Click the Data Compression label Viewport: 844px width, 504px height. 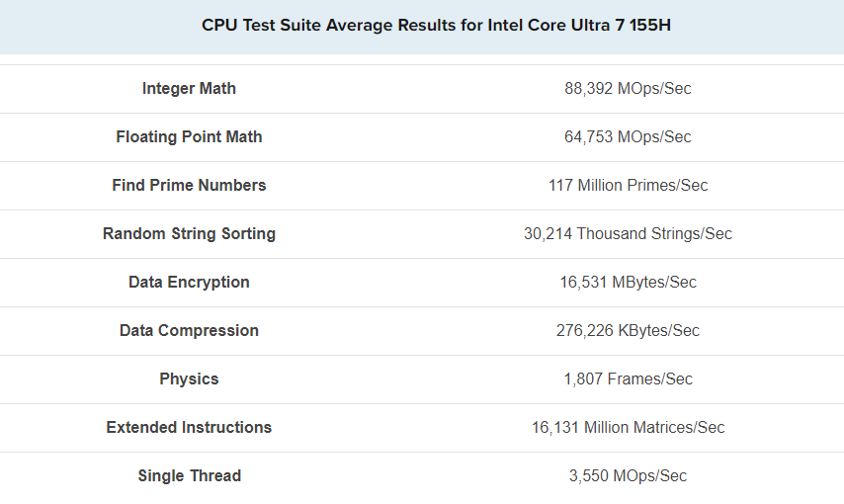point(189,330)
